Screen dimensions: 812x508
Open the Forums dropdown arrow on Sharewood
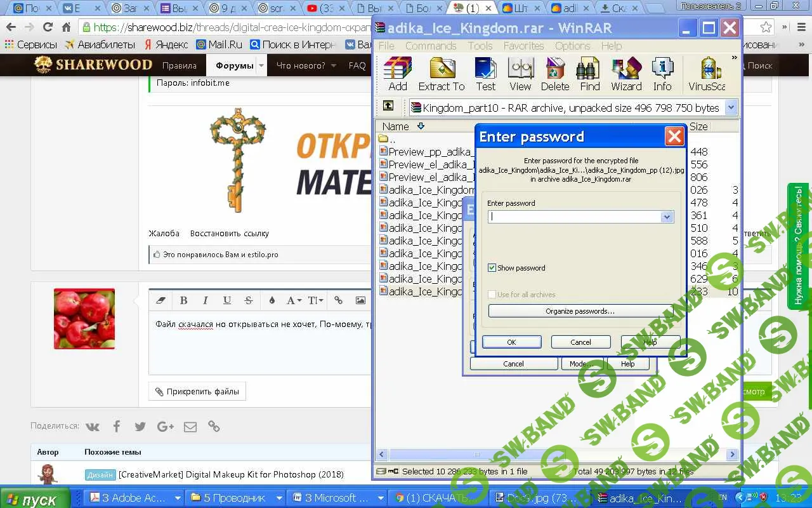pyautogui.click(x=261, y=65)
